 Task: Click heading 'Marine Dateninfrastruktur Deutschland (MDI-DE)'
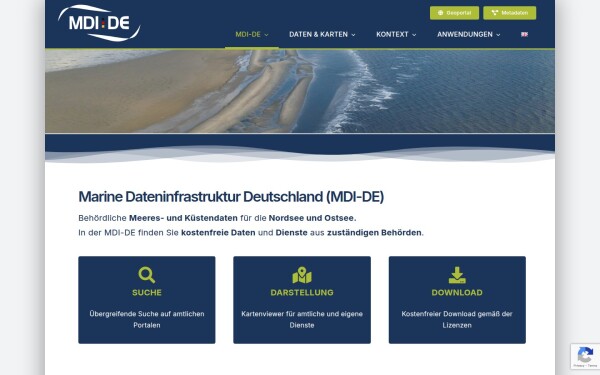[x=231, y=197]
